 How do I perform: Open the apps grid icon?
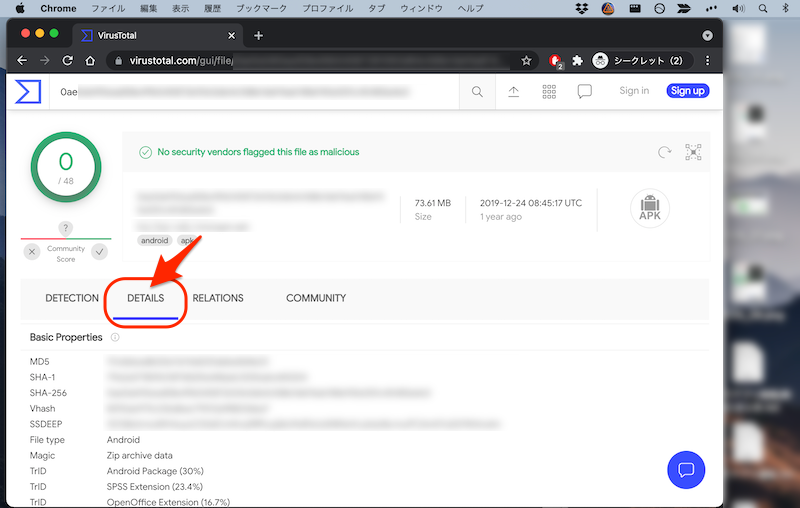tap(549, 91)
